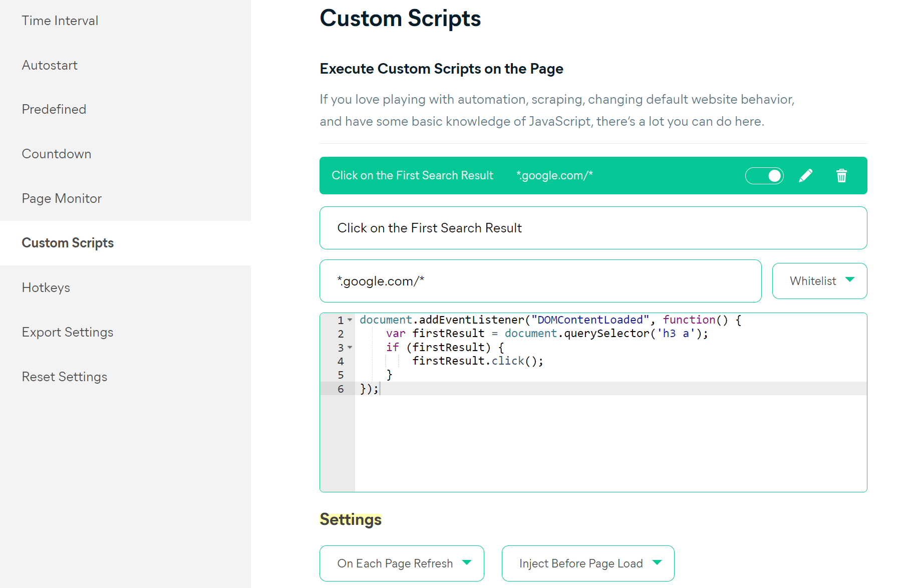
Task: Click the script name input field
Action: click(593, 228)
